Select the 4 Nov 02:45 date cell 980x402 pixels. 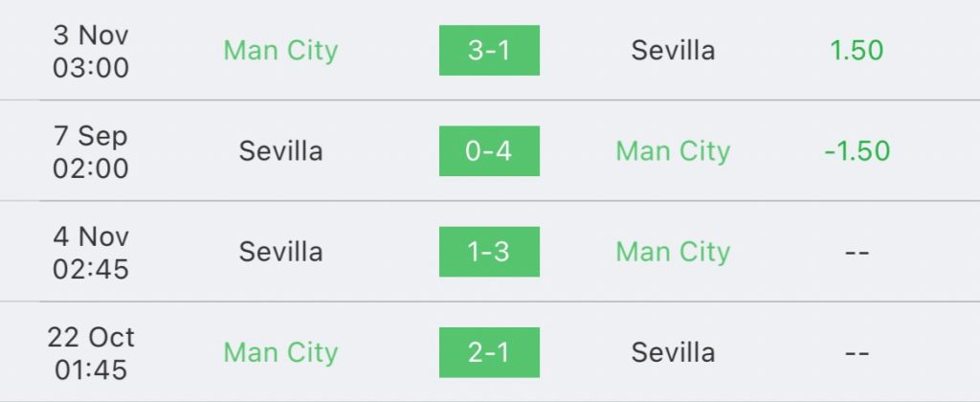pyautogui.click(x=91, y=252)
